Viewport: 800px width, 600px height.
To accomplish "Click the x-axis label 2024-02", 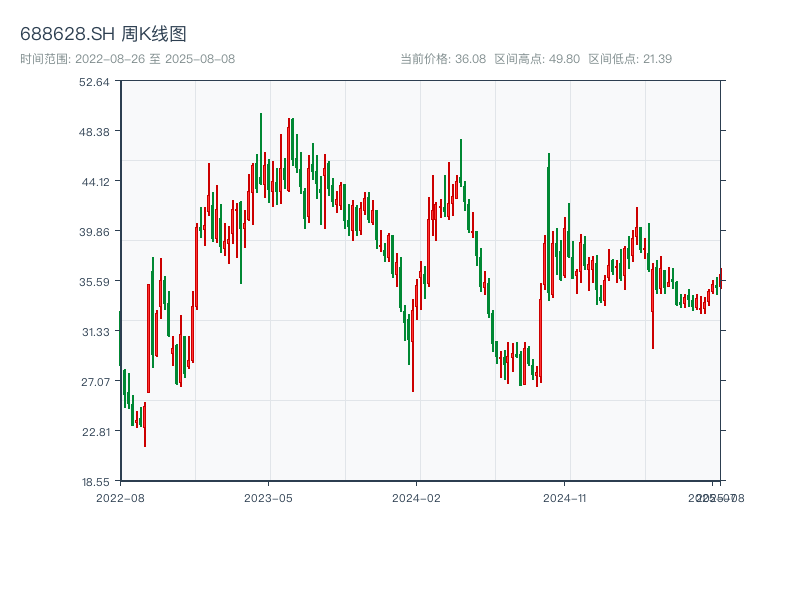I will [x=416, y=498].
